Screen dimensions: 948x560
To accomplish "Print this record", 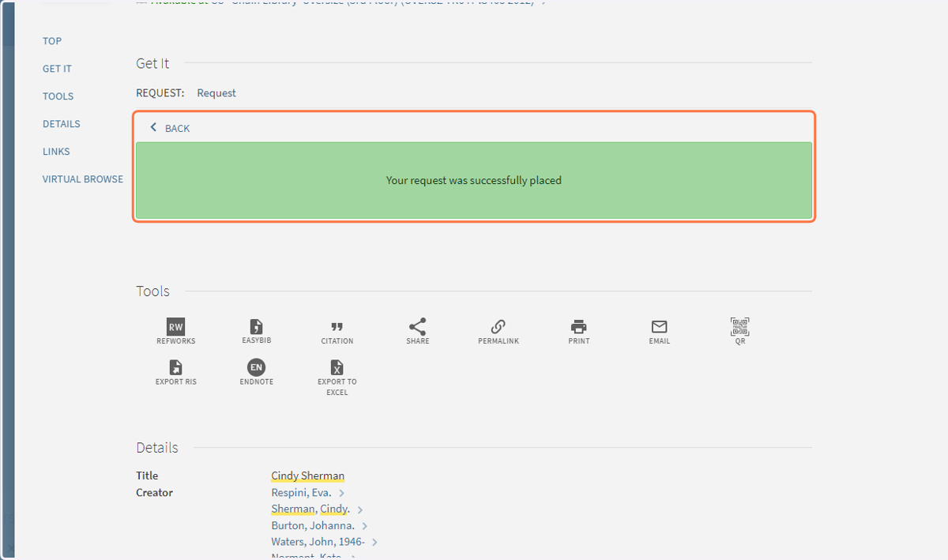I will (x=578, y=332).
